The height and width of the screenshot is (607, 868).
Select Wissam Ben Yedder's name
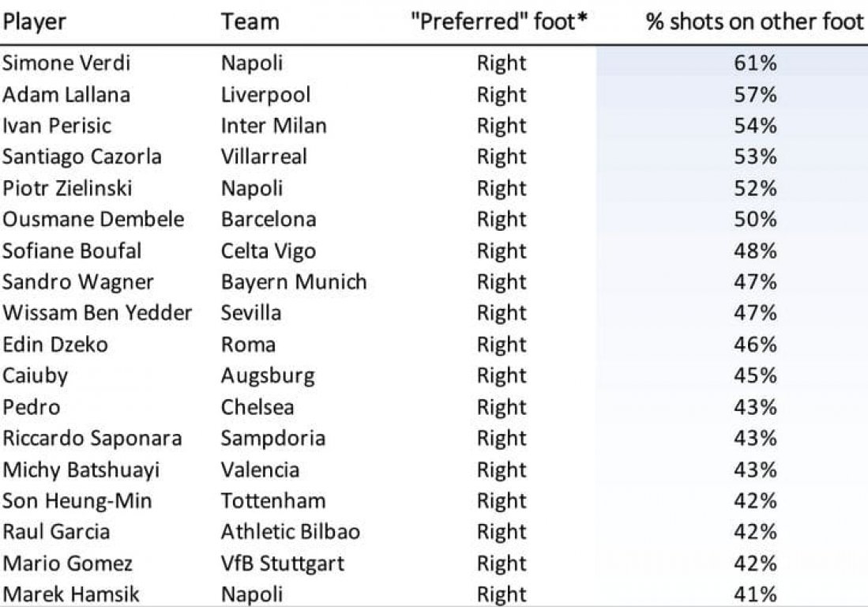[x=97, y=313]
